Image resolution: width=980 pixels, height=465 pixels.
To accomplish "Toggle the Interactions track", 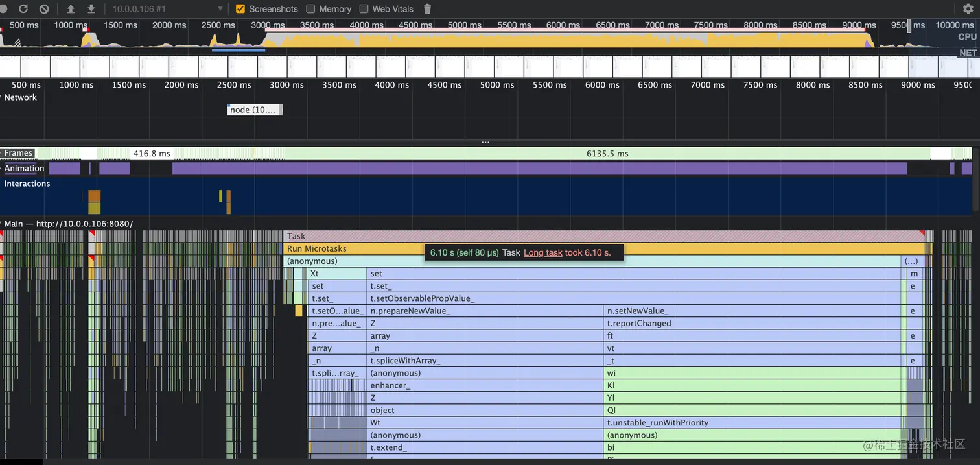I will coord(27,184).
